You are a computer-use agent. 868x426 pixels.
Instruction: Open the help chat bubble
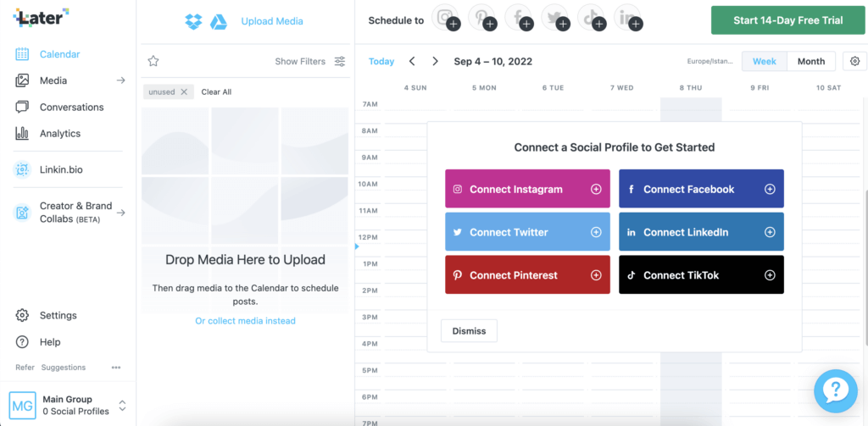835,391
